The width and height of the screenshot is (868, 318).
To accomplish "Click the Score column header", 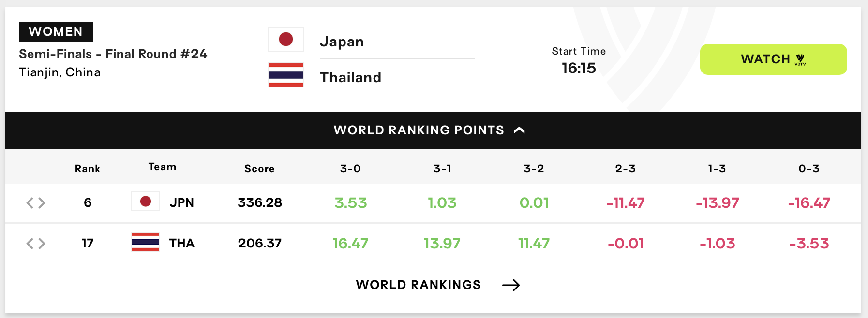I will coord(259,169).
